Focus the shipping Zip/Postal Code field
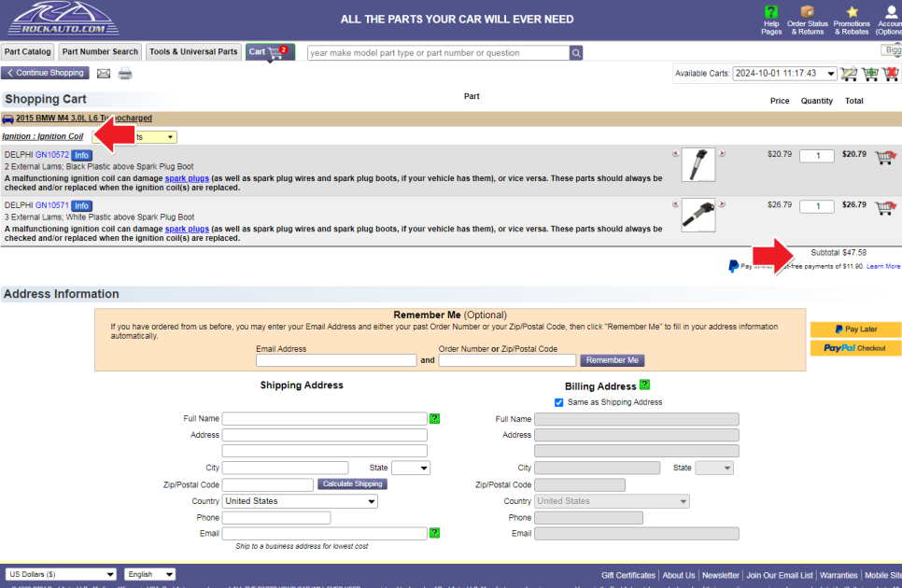902x588 pixels. coord(268,484)
